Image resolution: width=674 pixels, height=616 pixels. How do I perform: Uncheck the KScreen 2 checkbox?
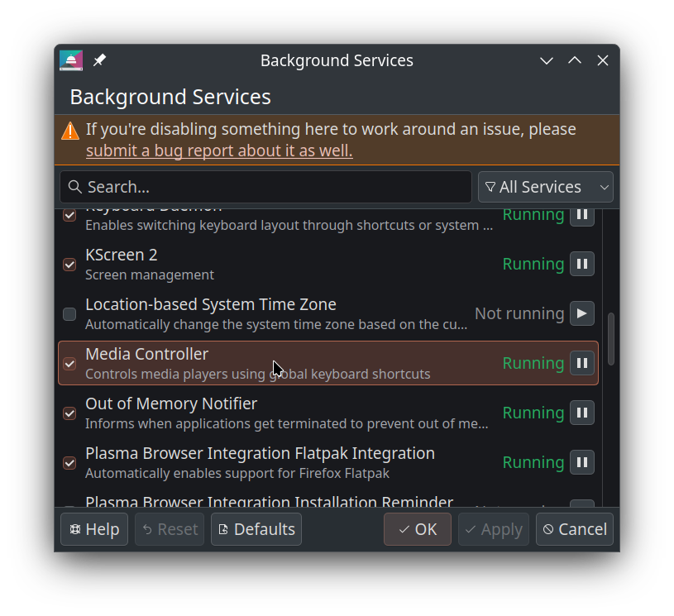click(69, 265)
